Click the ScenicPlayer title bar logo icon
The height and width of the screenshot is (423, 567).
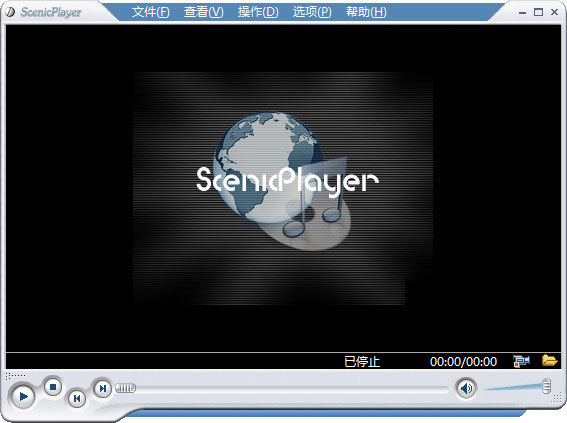[10, 12]
